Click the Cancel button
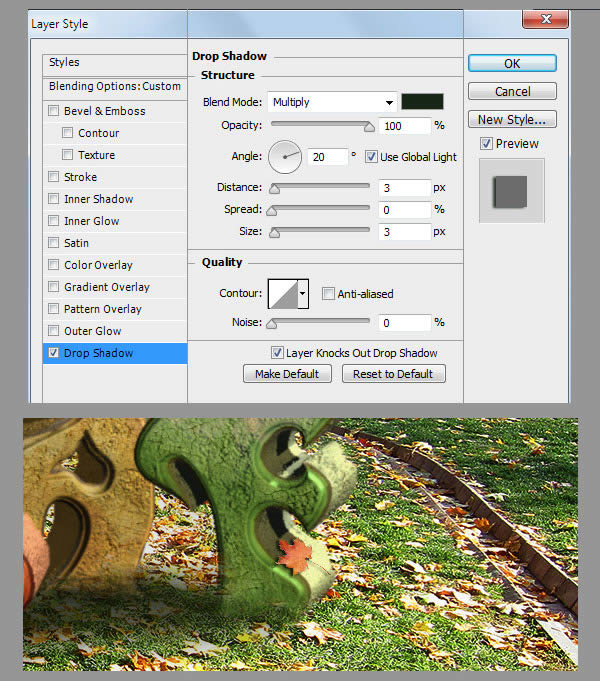 [512, 91]
